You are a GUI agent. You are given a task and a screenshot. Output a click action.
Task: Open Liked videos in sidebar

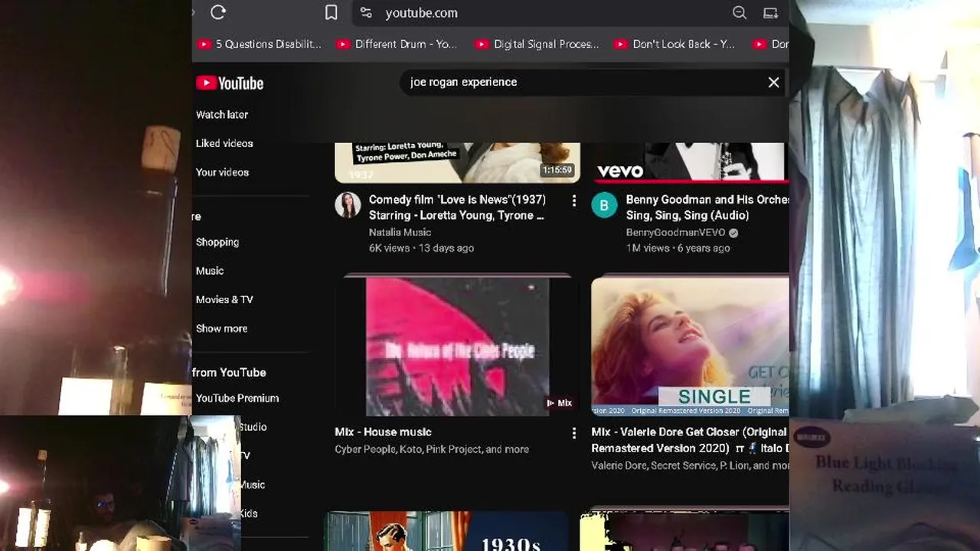(x=224, y=144)
